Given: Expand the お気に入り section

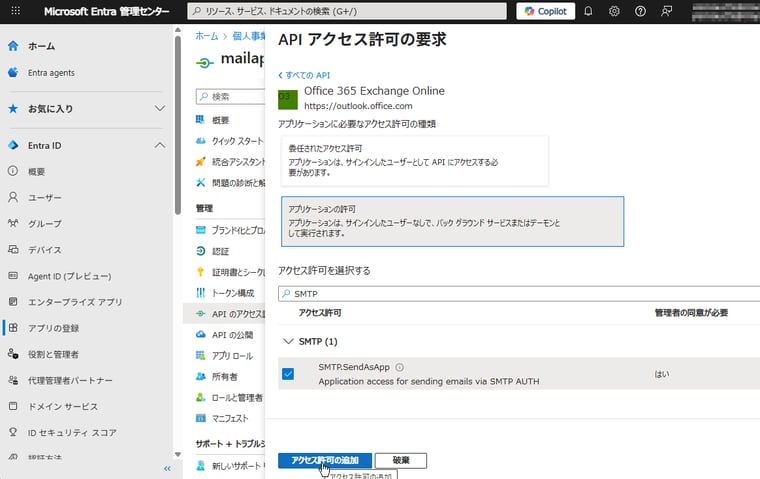Looking at the screenshot, I should coord(159,109).
